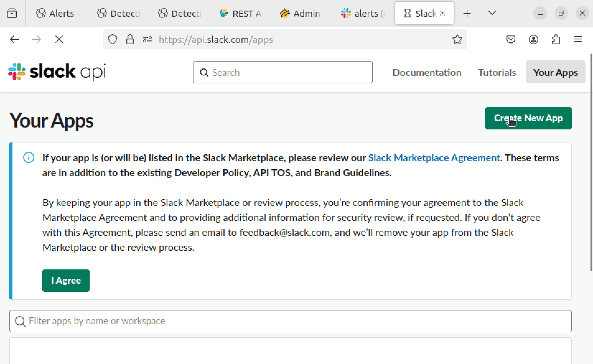Screen dimensions: 593x364
Task: Restore down the Firefox window
Action: 561,13
